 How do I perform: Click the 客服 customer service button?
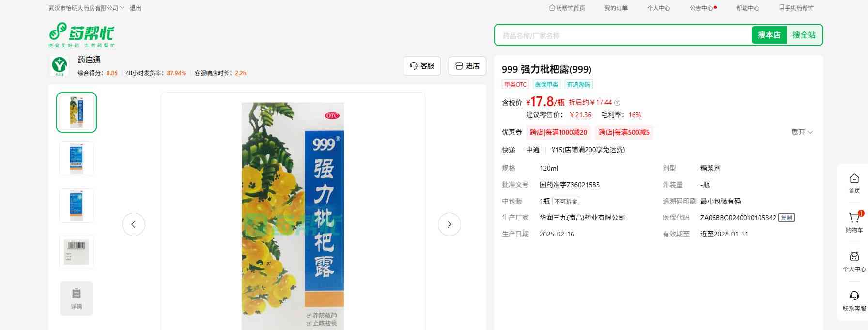(422, 66)
